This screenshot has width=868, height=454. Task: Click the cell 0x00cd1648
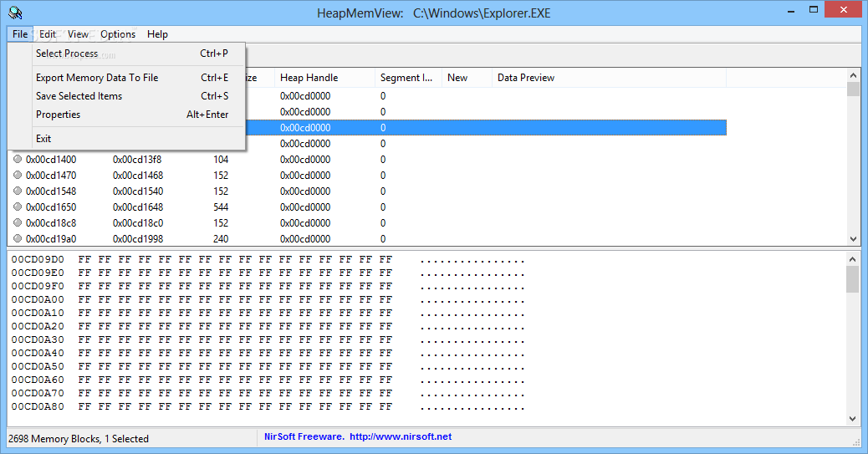point(138,207)
